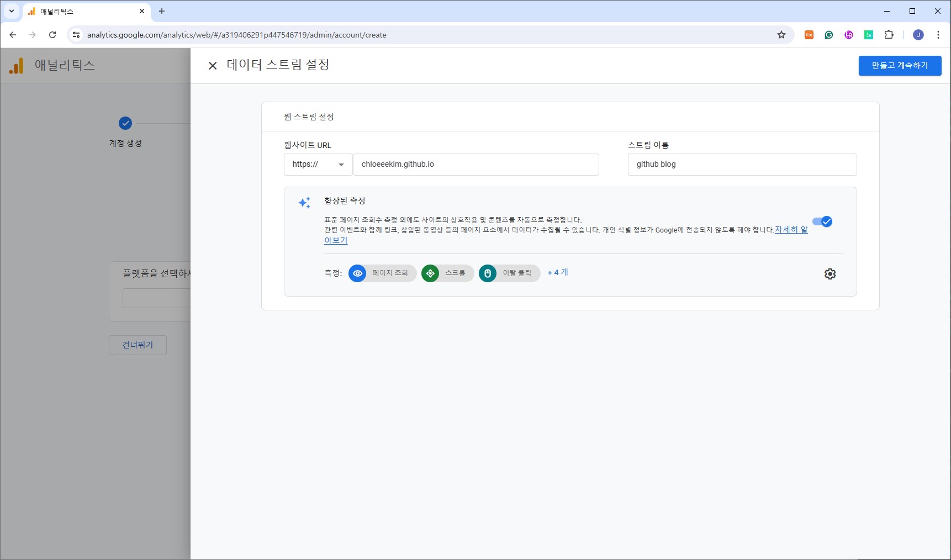Close the 애널리틱스 browser tab
Image resolution: width=951 pixels, height=560 pixels.
[x=142, y=11]
